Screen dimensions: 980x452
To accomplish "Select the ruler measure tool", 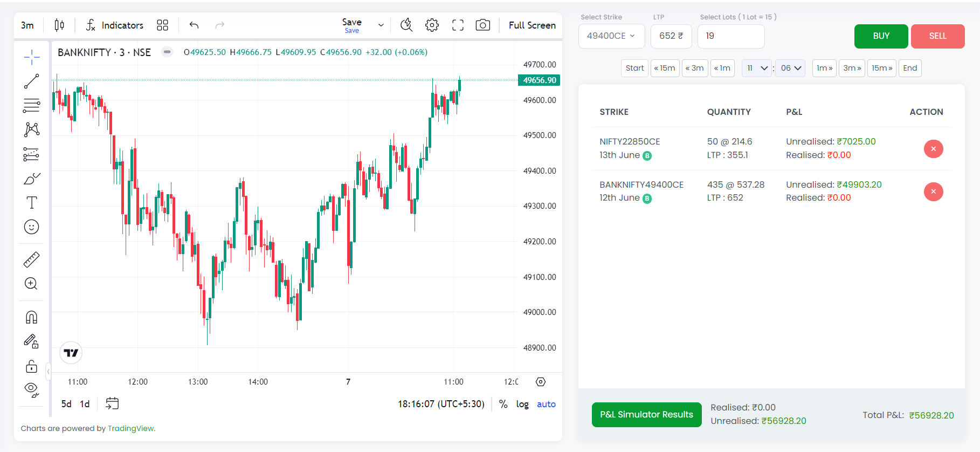I will point(32,260).
